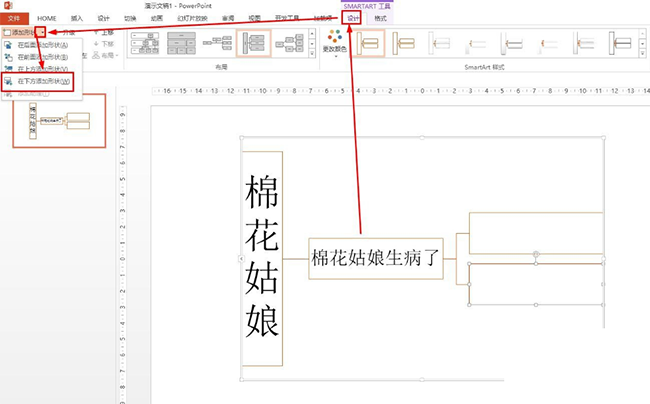
Task: Pick the first layout thumbnail in 布局 gallery
Action: click(145, 43)
